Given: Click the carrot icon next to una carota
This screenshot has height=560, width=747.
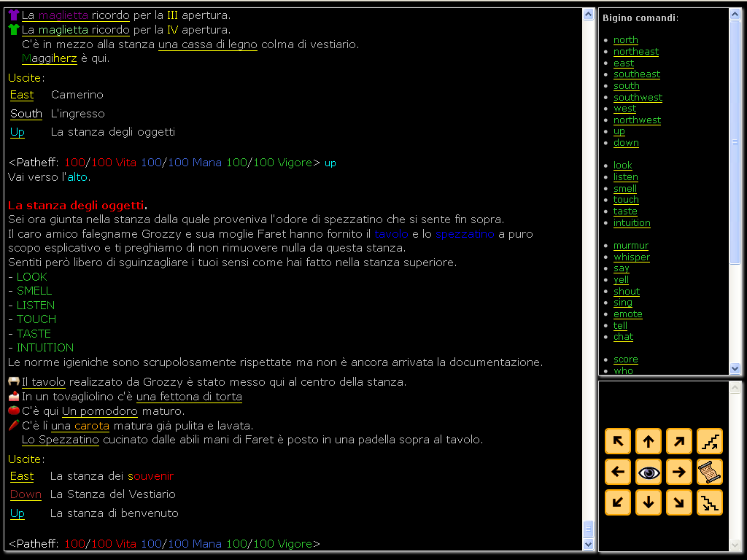Looking at the screenshot, I should (13, 425).
